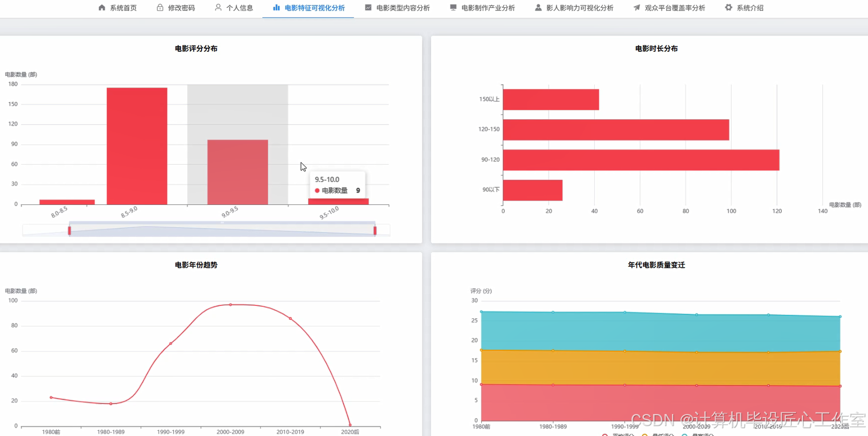Click the 年代电影质量变迁 chart title

coord(656,265)
